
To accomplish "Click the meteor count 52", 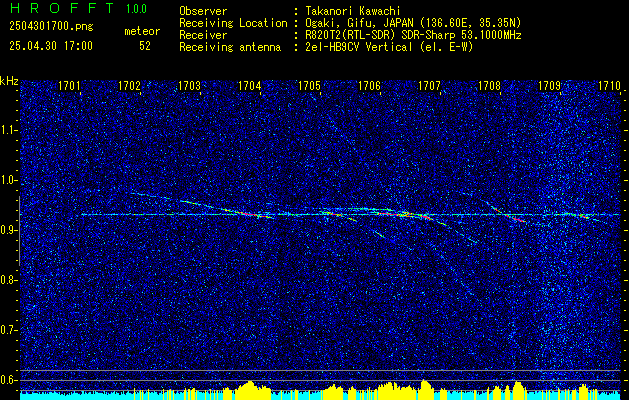I will pyautogui.click(x=145, y=46).
